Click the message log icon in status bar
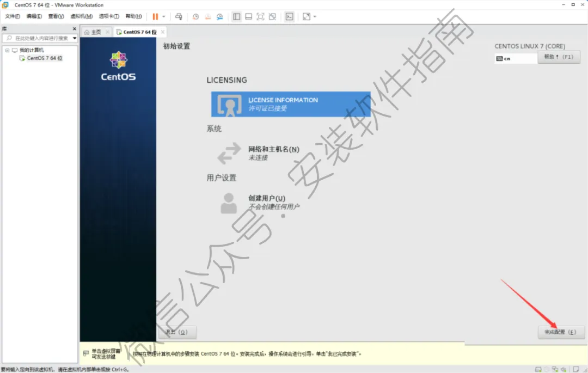588x373 pixels. pos(576,369)
